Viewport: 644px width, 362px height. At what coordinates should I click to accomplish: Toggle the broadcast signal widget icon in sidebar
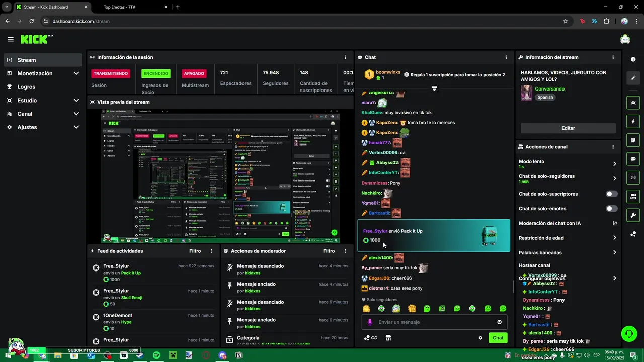pos(633,177)
